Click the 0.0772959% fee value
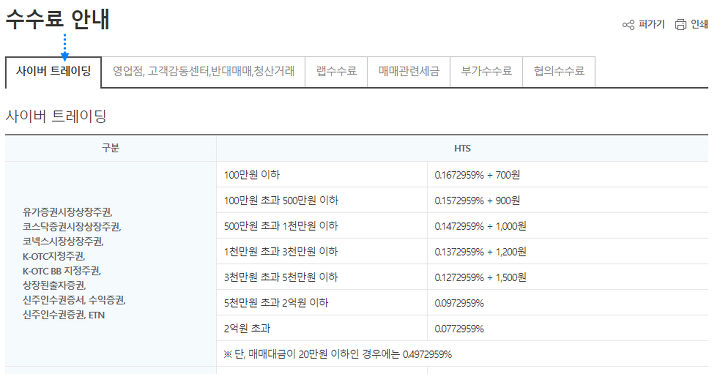 point(459,329)
